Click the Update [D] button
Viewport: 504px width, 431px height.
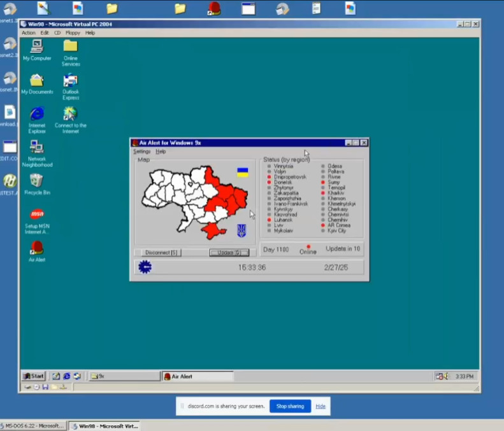[x=229, y=253]
